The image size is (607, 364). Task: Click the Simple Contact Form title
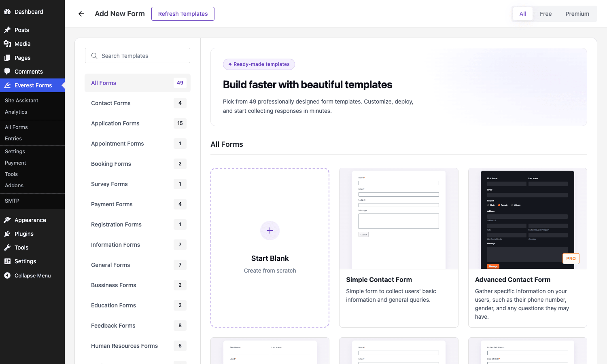379,279
